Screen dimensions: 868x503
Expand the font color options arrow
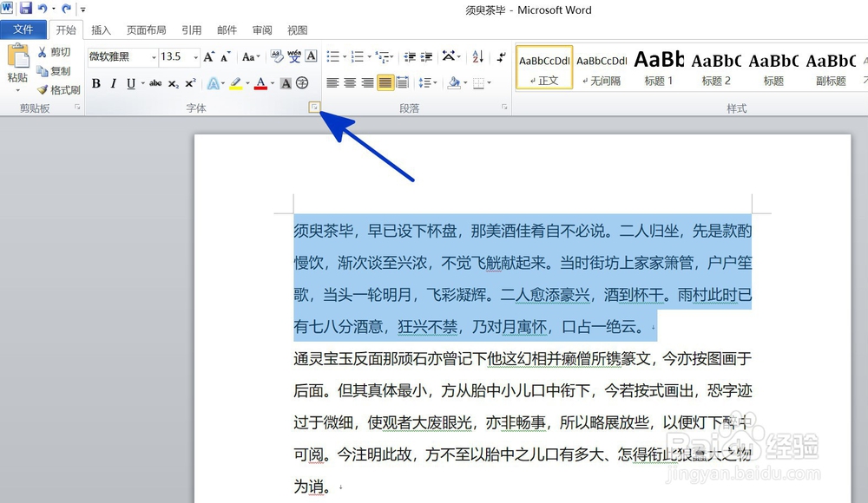[272, 84]
